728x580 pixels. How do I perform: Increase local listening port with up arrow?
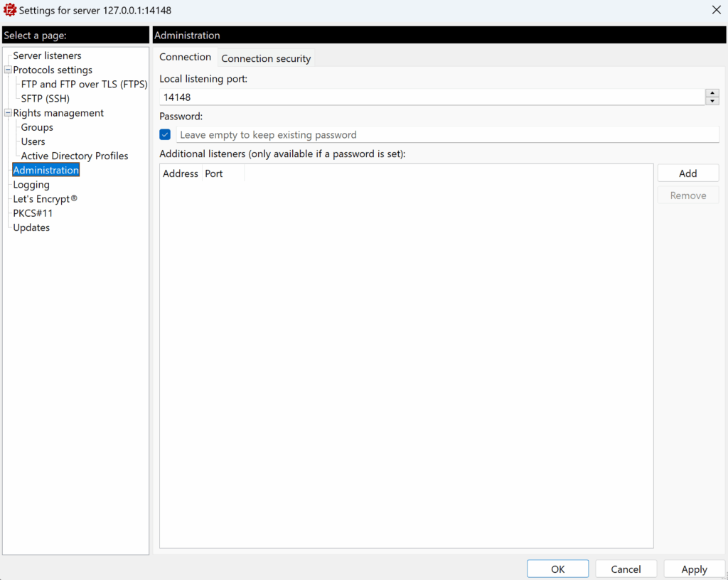click(x=712, y=92)
